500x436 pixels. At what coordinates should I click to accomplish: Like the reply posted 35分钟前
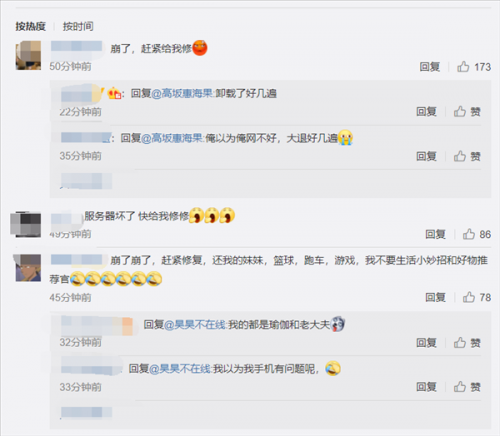tap(467, 156)
